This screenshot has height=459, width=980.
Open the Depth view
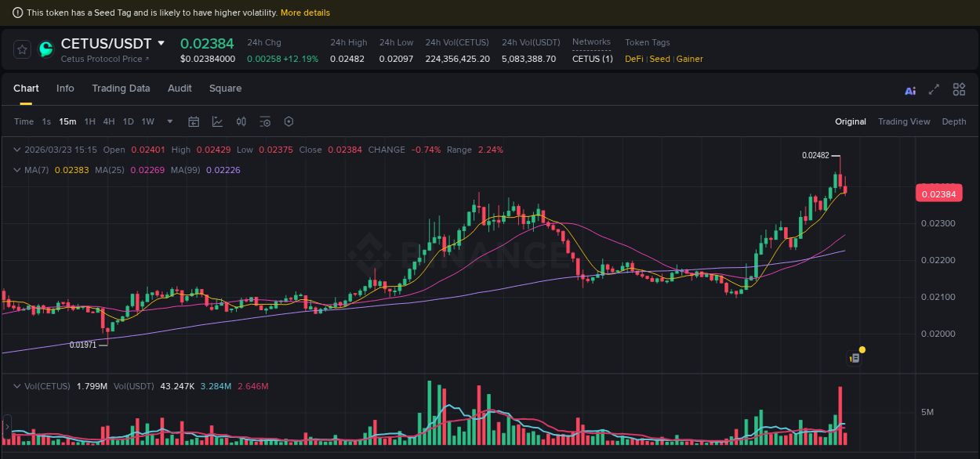(x=954, y=121)
